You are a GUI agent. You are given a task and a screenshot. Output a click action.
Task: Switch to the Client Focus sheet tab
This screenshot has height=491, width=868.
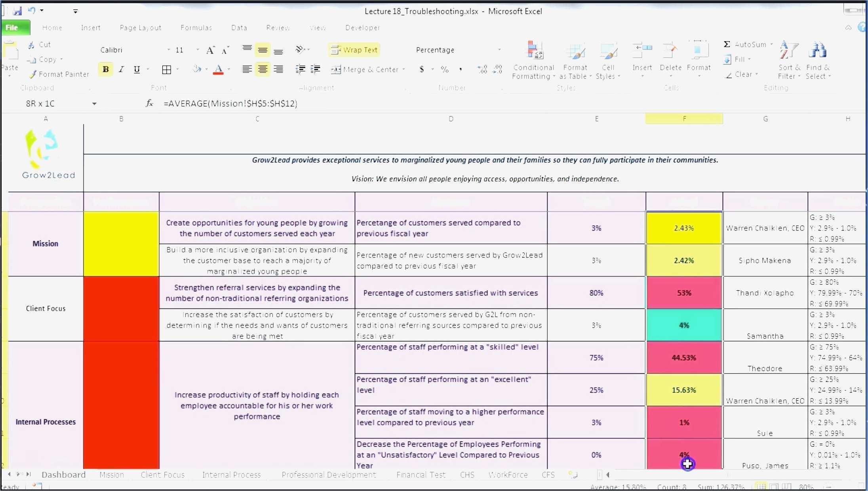pyautogui.click(x=163, y=474)
